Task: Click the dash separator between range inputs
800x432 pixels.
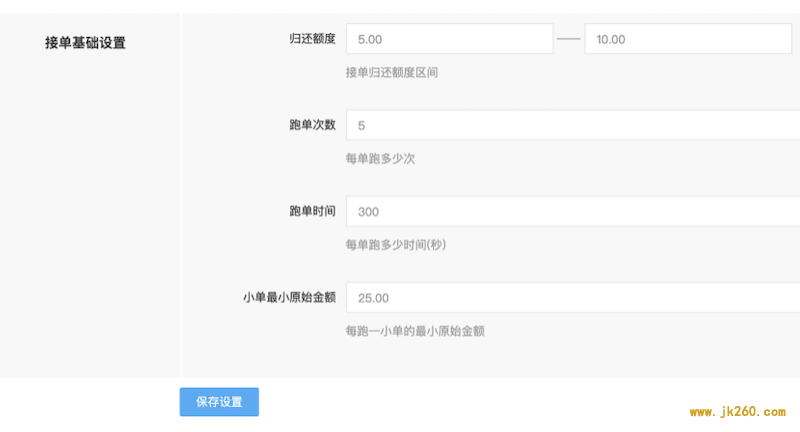Action: pos(568,39)
